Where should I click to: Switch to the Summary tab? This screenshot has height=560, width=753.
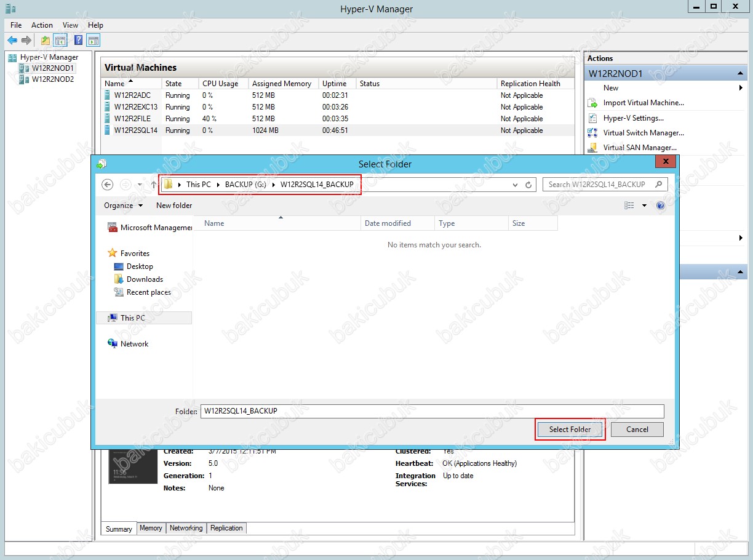pyautogui.click(x=119, y=529)
